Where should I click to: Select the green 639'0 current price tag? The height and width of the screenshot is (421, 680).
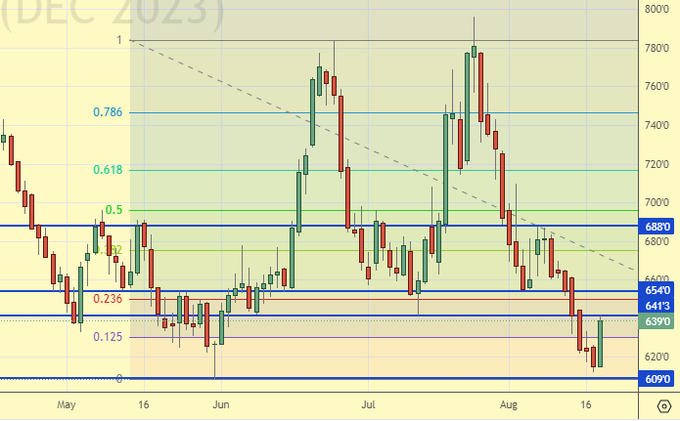click(658, 321)
